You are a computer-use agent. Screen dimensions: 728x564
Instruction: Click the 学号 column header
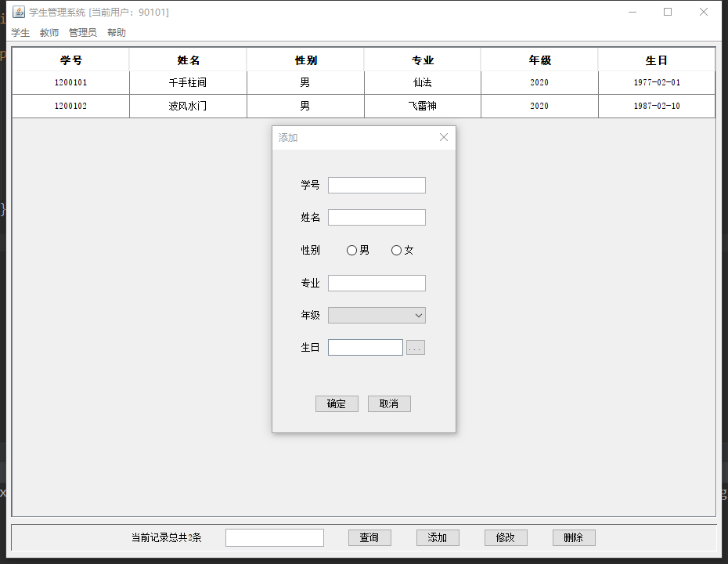point(70,60)
